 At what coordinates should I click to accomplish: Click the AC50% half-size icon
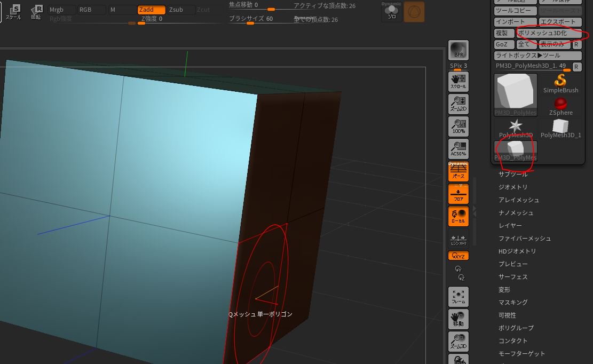[458, 148]
